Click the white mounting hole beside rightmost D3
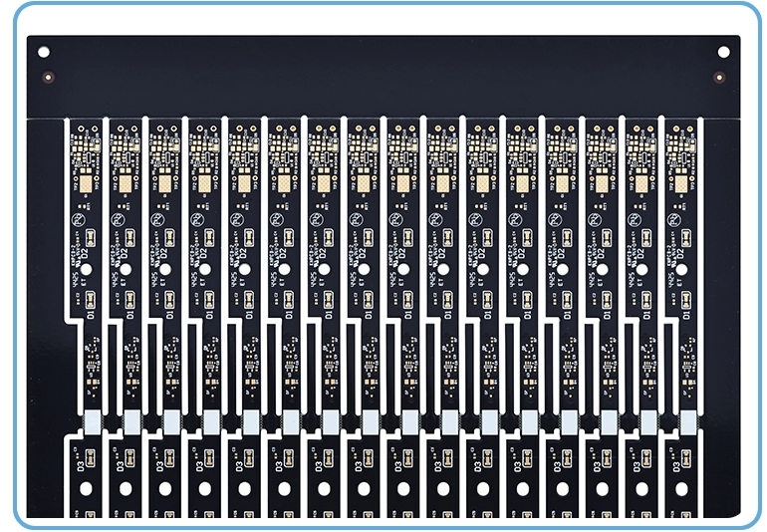The height and width of the screenshot is (532, 767). click(x=682, y=488)
